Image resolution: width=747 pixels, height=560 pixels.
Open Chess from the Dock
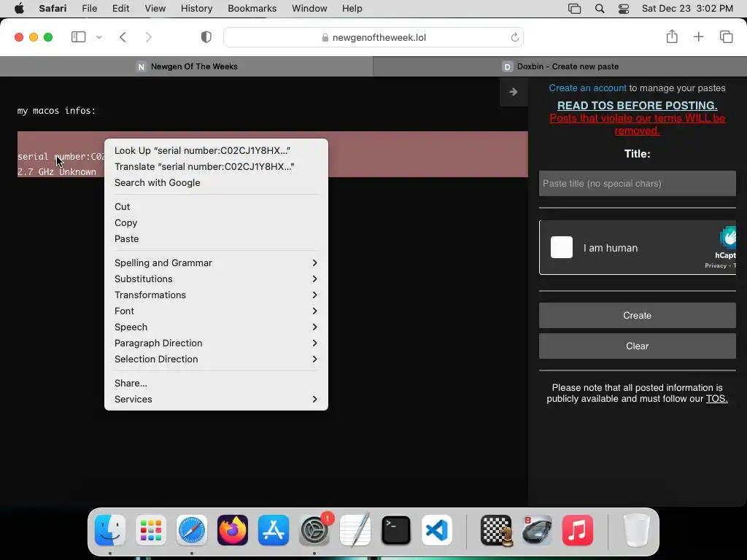(x=496, y=530)
